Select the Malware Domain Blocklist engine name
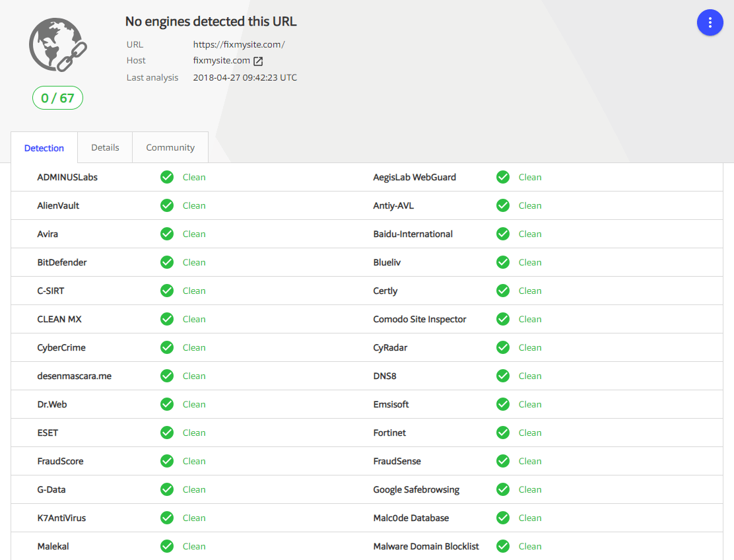 [x=426, y=546]
